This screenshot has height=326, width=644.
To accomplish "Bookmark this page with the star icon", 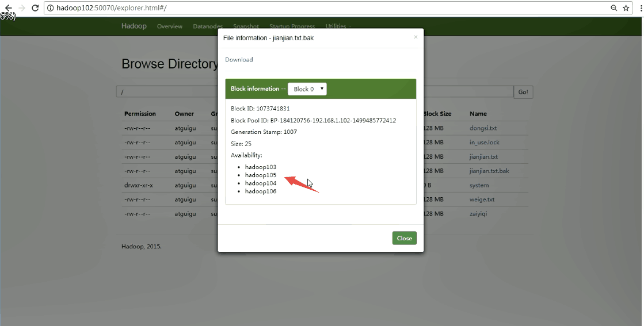I will click(x=626, y=8).
